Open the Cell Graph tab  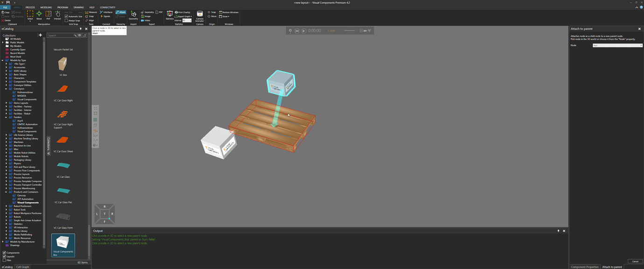[22, 267]
